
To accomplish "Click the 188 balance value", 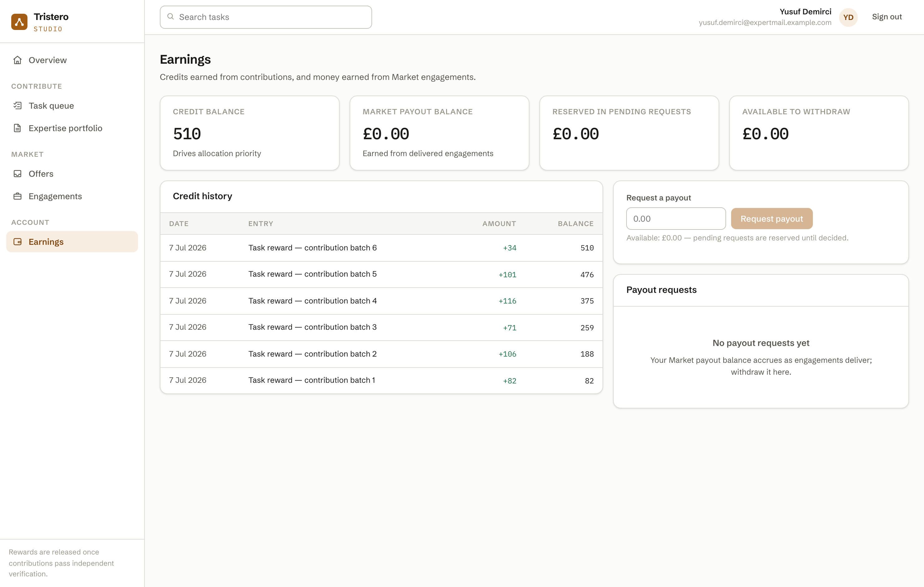I will tap(587, 354).
